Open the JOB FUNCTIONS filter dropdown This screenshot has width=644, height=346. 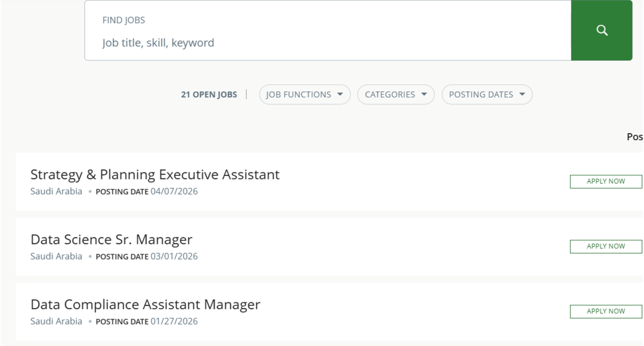(x=304, y=94)
